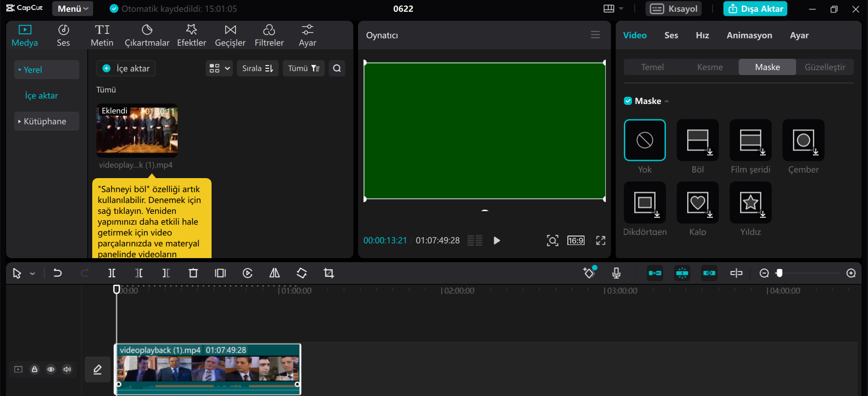
Task: Expand the Kütüphane library section
Action: pos(45,121)
